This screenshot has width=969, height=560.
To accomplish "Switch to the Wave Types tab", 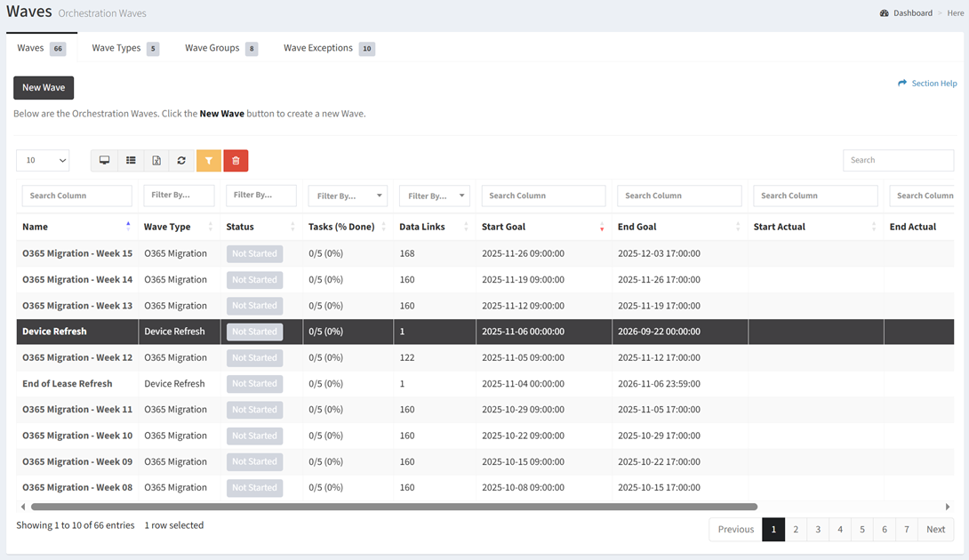I will 116,48.
